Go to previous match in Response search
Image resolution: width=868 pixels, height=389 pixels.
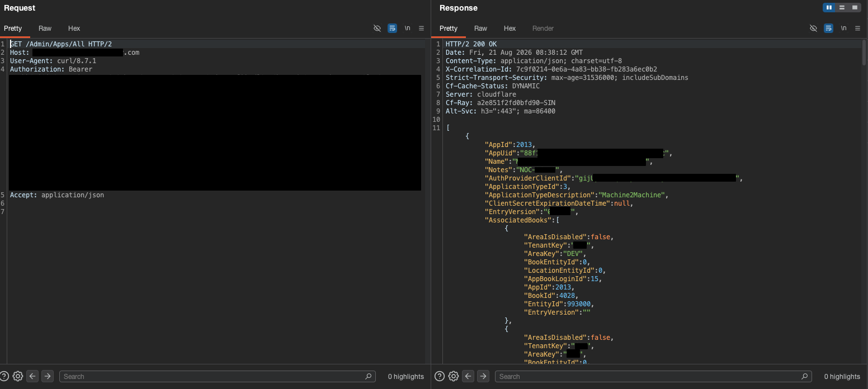pyautogui.click(x=469, y=376)
